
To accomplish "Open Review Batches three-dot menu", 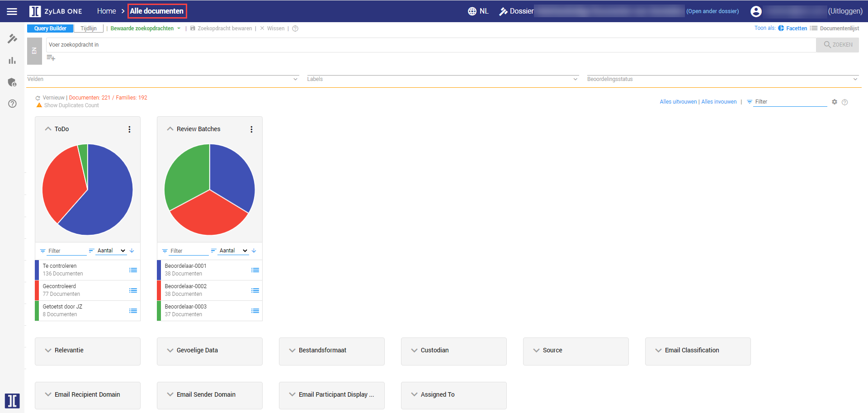I will point(251,129).
